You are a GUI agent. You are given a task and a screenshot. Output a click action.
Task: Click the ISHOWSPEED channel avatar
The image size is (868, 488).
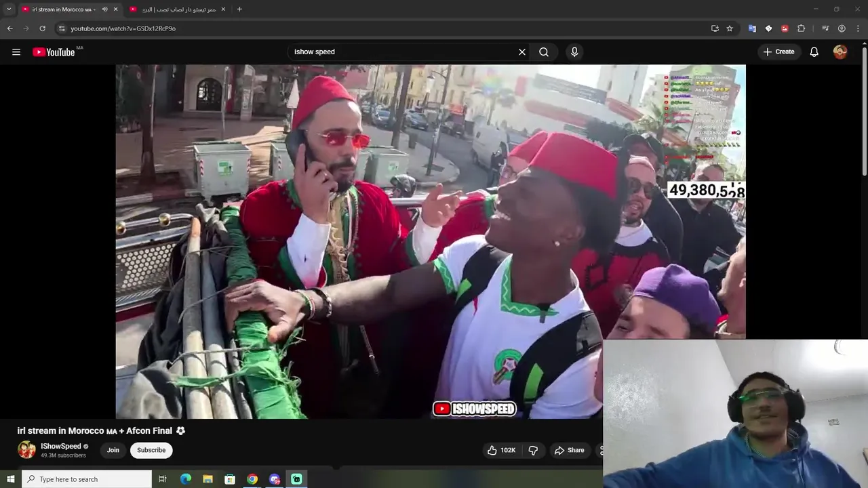click(x=26, y=450)
